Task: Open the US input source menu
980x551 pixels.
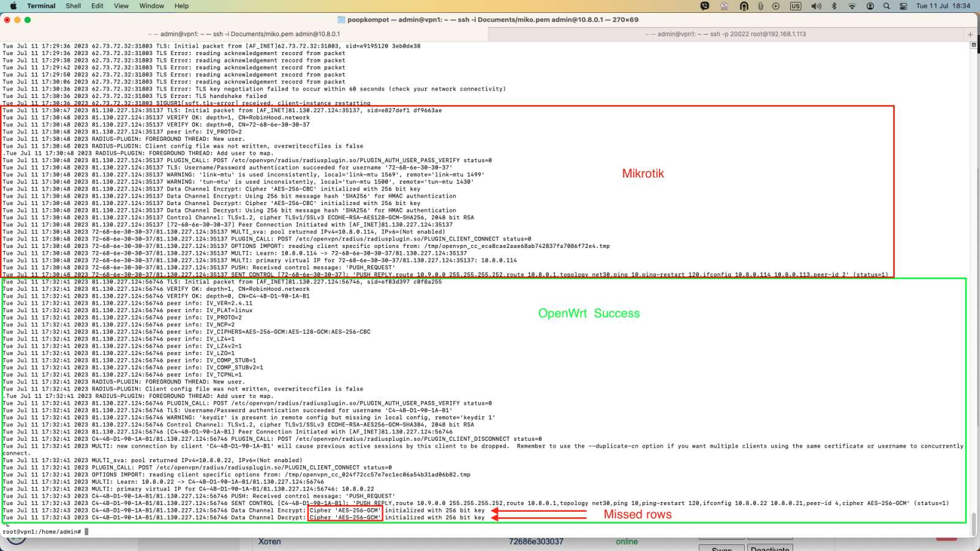Action: pyautogui.click(x=796, y=6)
